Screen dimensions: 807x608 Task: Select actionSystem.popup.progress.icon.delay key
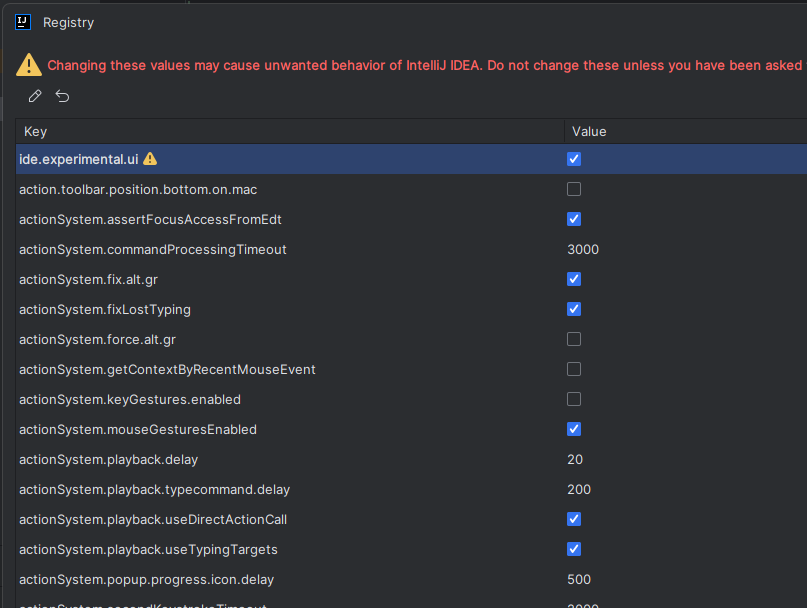click(x=147, y=580)
